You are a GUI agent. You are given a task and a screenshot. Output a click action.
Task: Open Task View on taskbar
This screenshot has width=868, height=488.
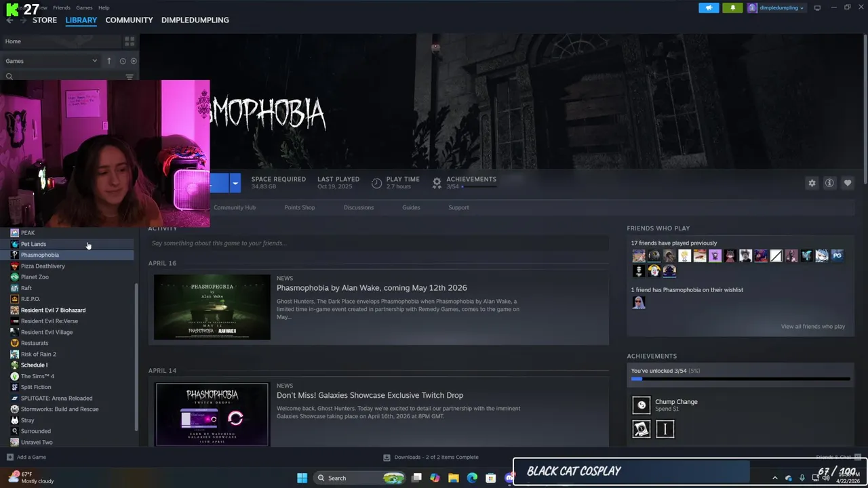[416, 478]
